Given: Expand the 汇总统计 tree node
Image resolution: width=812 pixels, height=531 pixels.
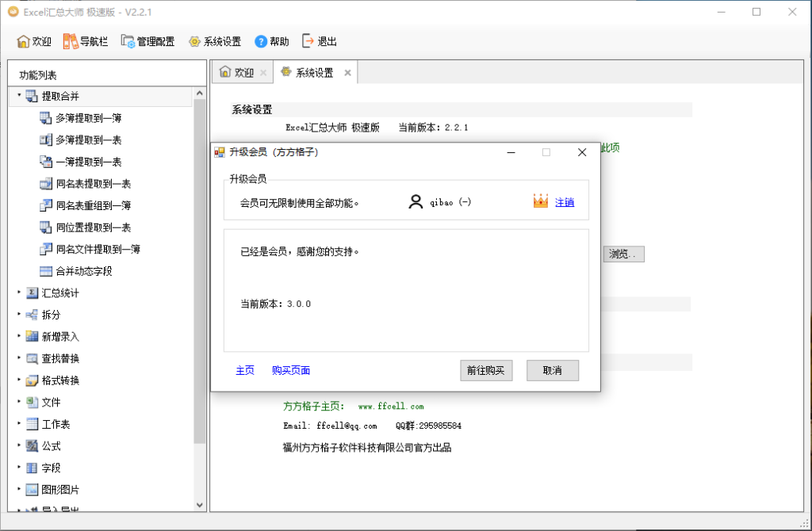Looking at the screenshot, I should point(19,292).
